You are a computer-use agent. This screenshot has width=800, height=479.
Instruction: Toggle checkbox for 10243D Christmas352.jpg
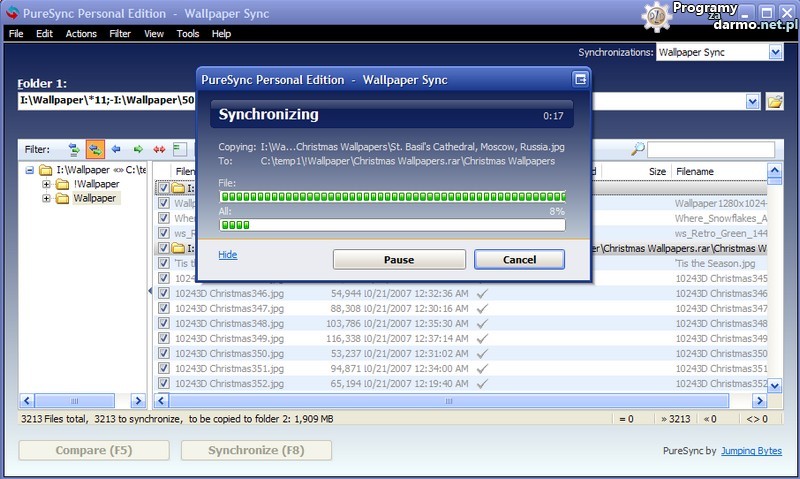click(164, 383)
